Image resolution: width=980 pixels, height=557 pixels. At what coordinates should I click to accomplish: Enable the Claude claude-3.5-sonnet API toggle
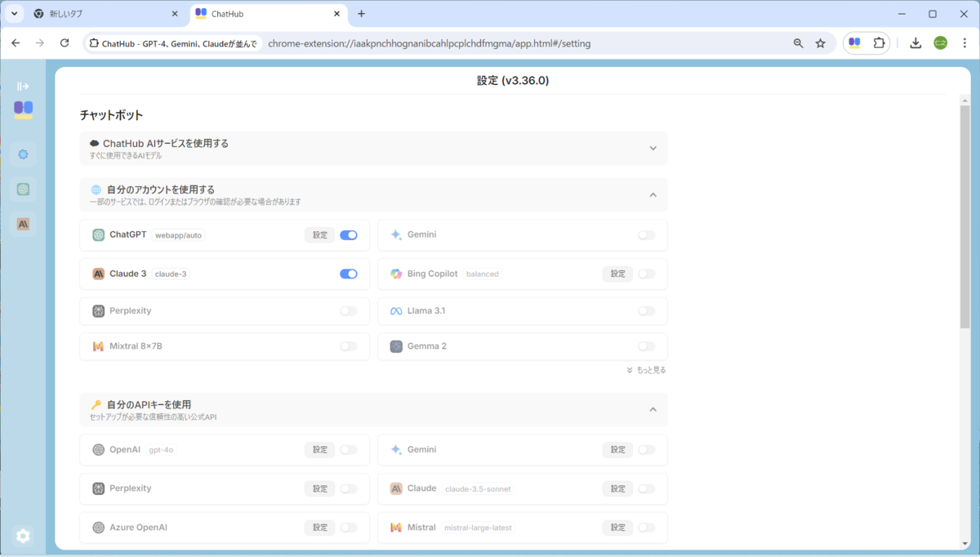point(646,488)
